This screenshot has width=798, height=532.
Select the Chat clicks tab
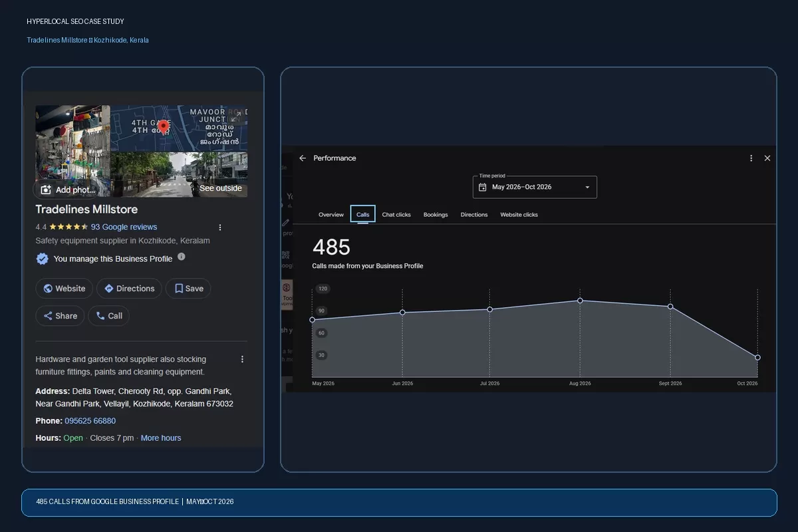[x=396, y=215]
